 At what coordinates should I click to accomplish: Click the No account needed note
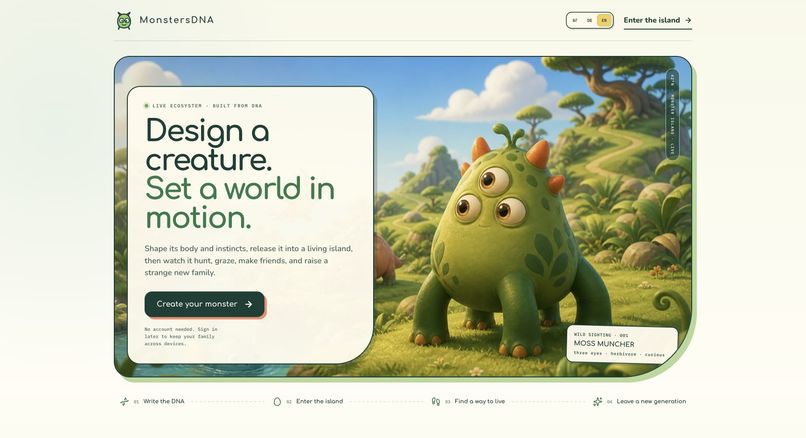tap(181, 336)
